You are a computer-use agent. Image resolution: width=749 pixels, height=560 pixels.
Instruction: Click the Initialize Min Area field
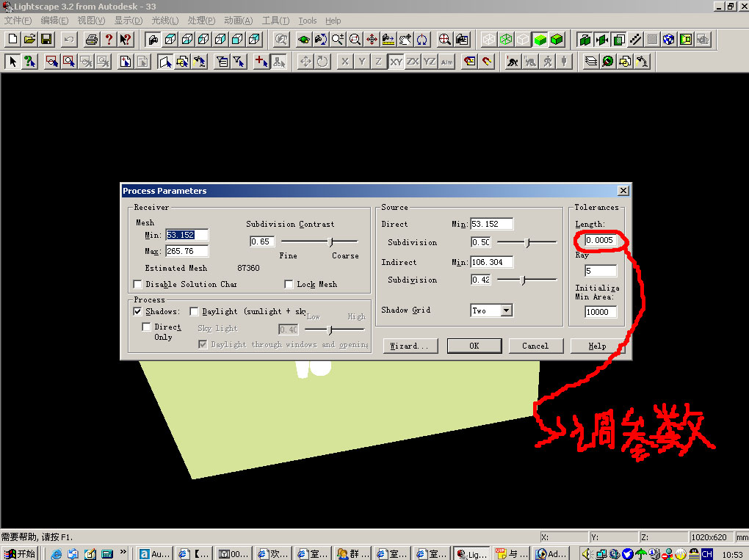coord(601,312)
